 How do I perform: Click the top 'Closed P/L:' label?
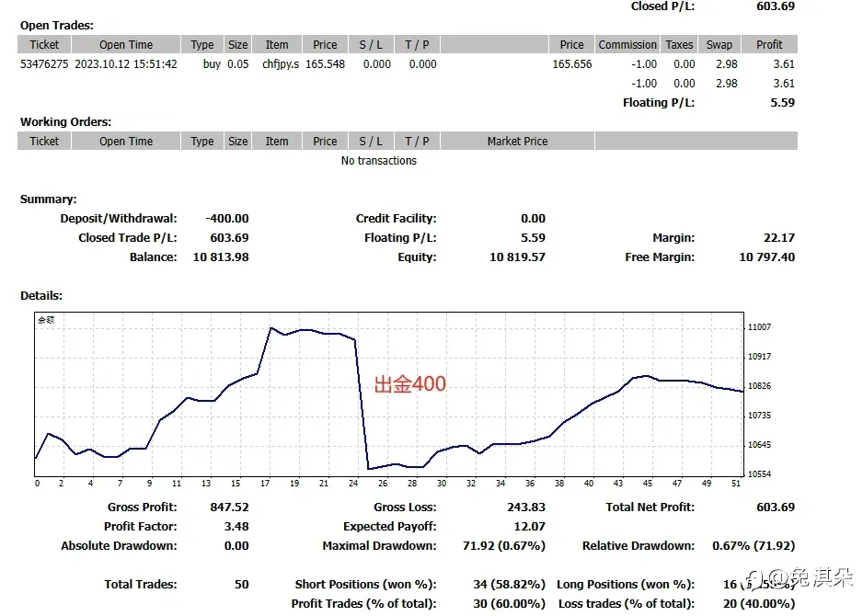662,6
